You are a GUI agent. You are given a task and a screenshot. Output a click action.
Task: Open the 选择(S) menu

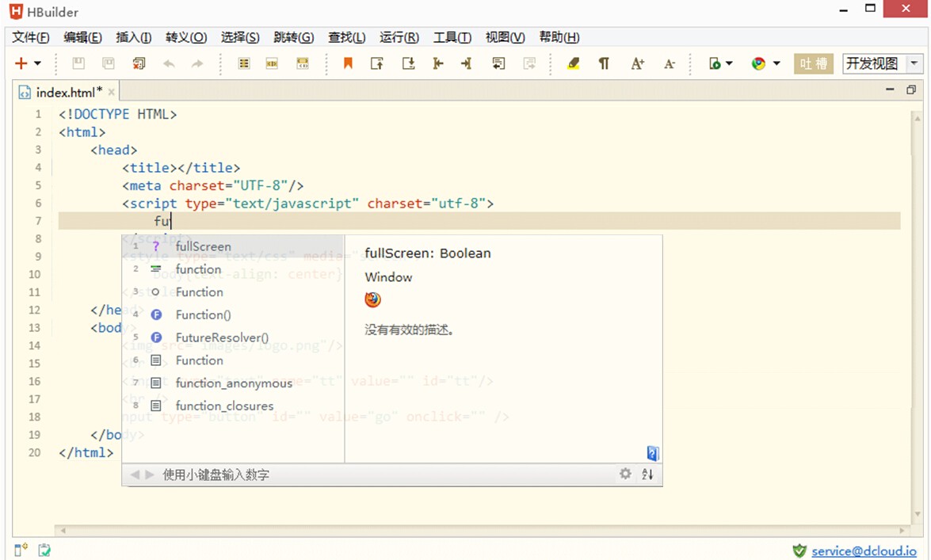[x=240, y=36]
